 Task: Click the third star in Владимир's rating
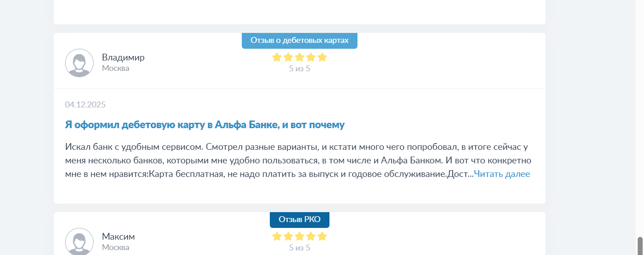[x=300, y=57]
